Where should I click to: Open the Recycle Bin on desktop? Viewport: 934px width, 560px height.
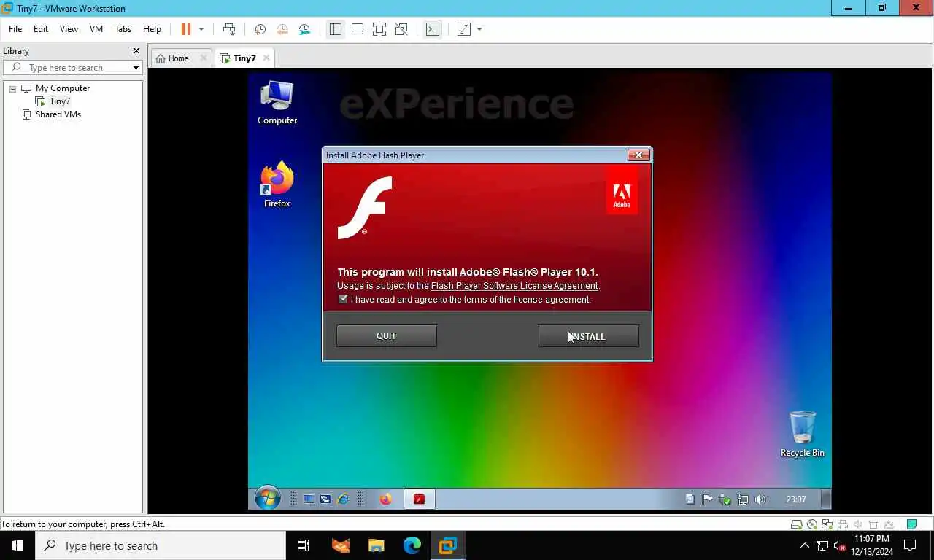pos(803,435)
